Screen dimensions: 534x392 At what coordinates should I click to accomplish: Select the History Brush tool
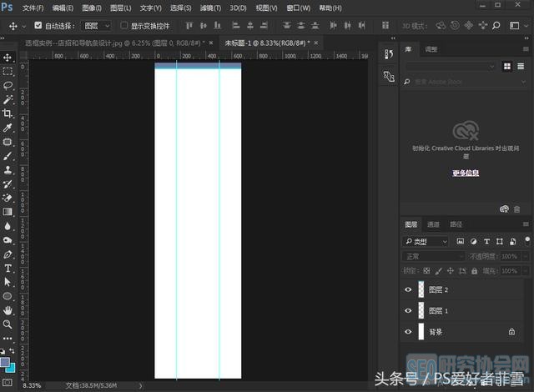point(8,184)
